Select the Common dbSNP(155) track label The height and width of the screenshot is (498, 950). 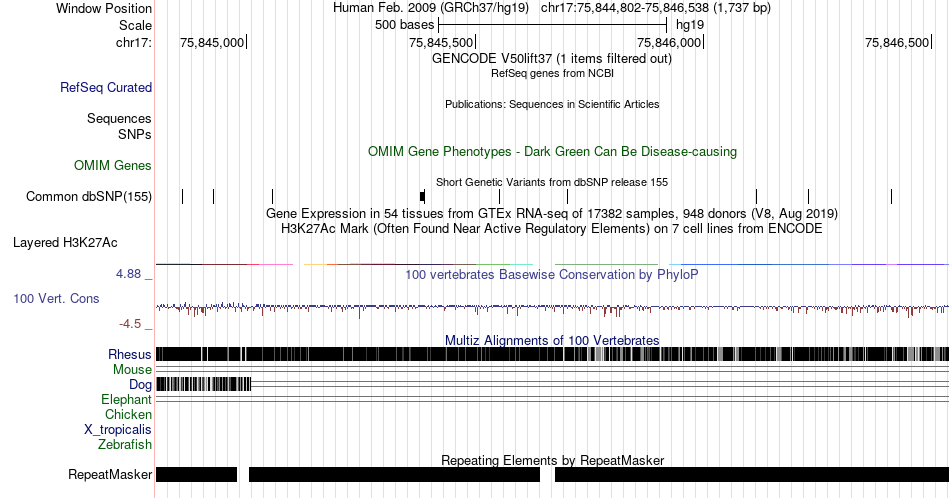pyautogui.click(x=89, y=196)
